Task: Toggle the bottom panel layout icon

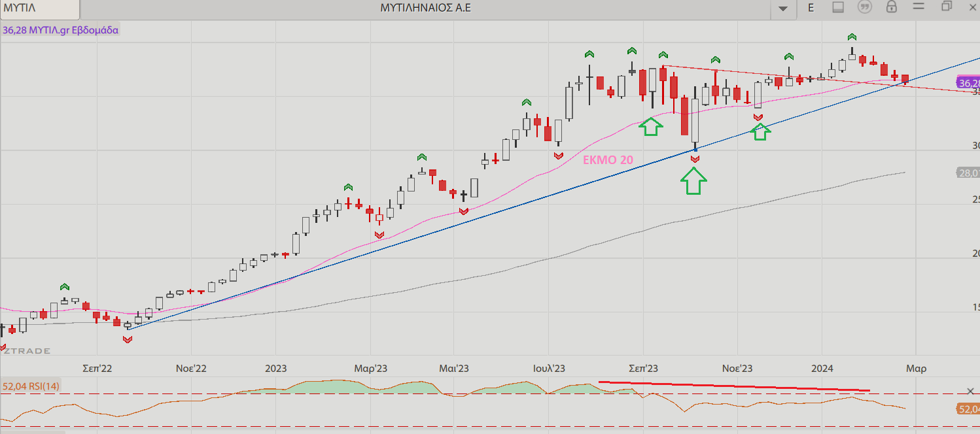Action: [x=838, y=7]
